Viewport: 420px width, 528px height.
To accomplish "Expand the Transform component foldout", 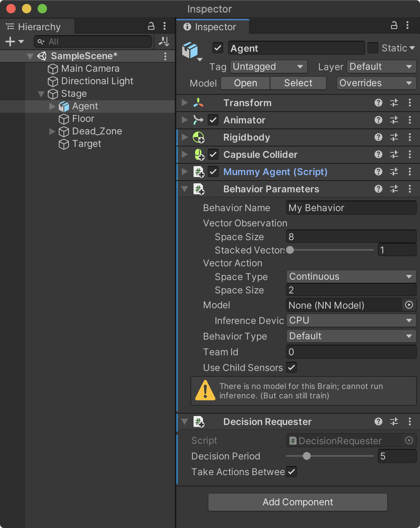I will click(x=185, y=103).
